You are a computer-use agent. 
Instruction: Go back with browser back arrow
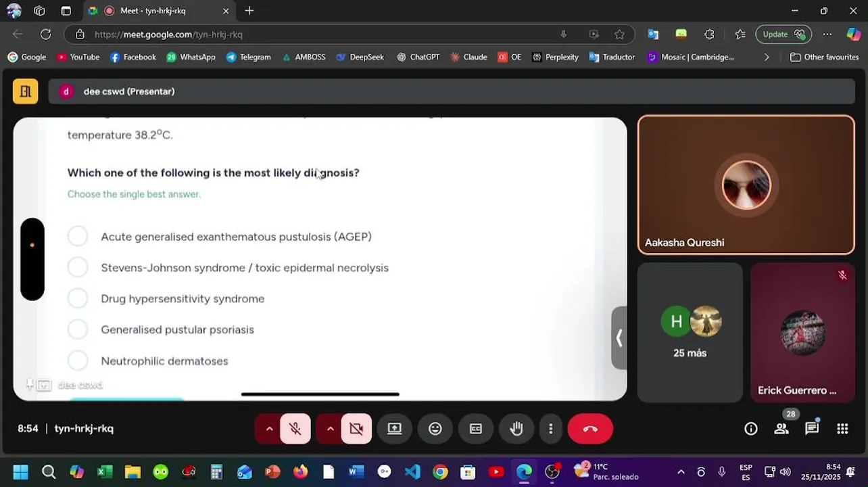[x=18, y=34]
